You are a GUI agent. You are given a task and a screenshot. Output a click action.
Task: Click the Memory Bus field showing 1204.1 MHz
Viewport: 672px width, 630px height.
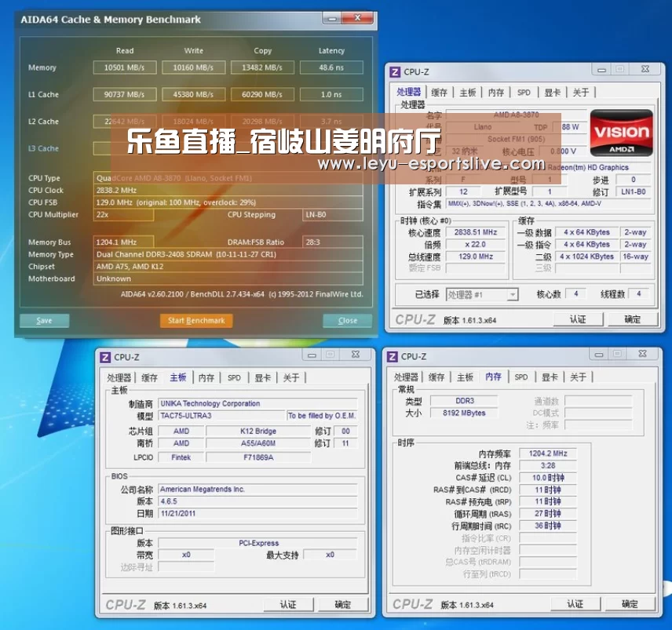(123, 242)
